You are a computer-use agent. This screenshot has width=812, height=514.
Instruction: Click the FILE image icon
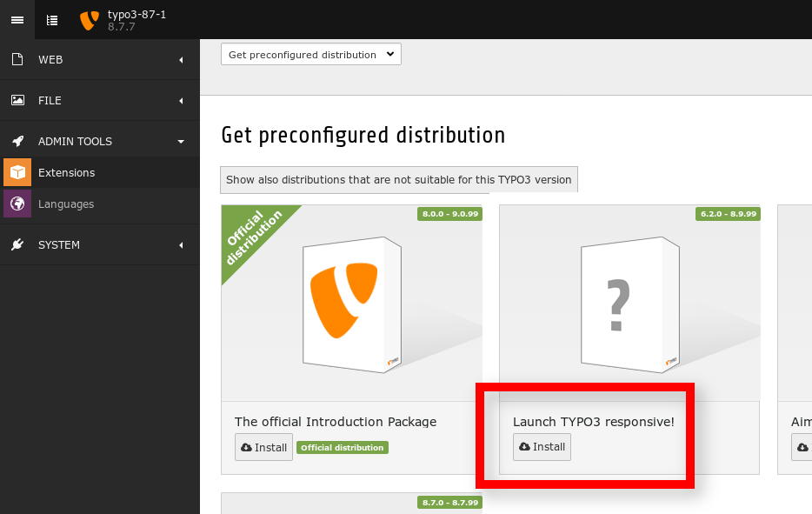pyautogui.click(x=17, y=100)
